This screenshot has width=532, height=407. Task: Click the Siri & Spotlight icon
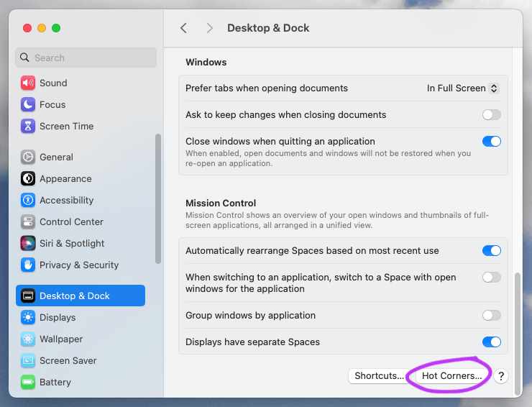point(28,243)
